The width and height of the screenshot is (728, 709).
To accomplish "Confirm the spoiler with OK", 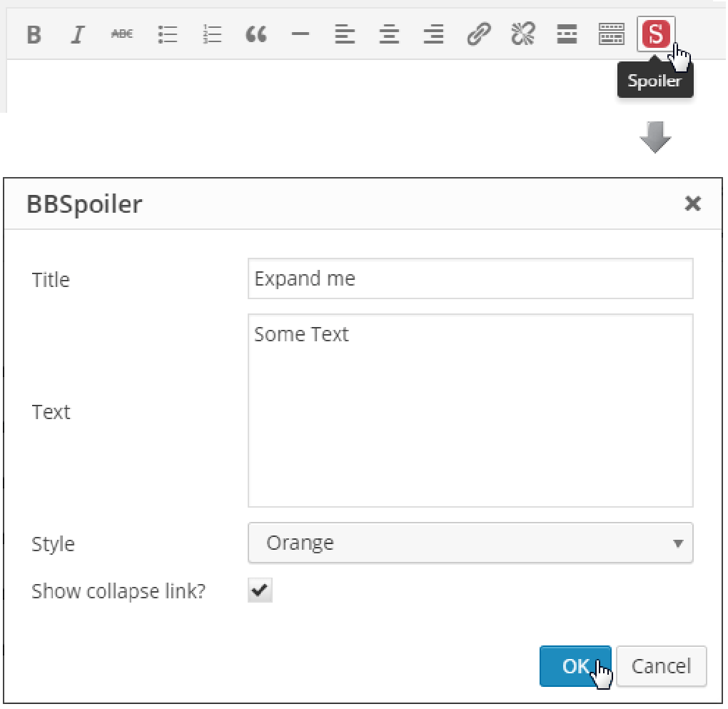I will tap(575, 665).
